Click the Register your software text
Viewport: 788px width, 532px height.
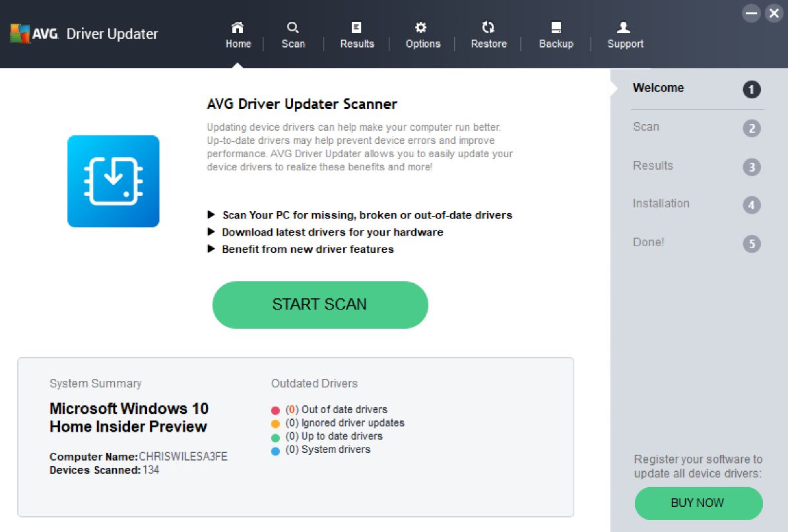click(698, 466)
